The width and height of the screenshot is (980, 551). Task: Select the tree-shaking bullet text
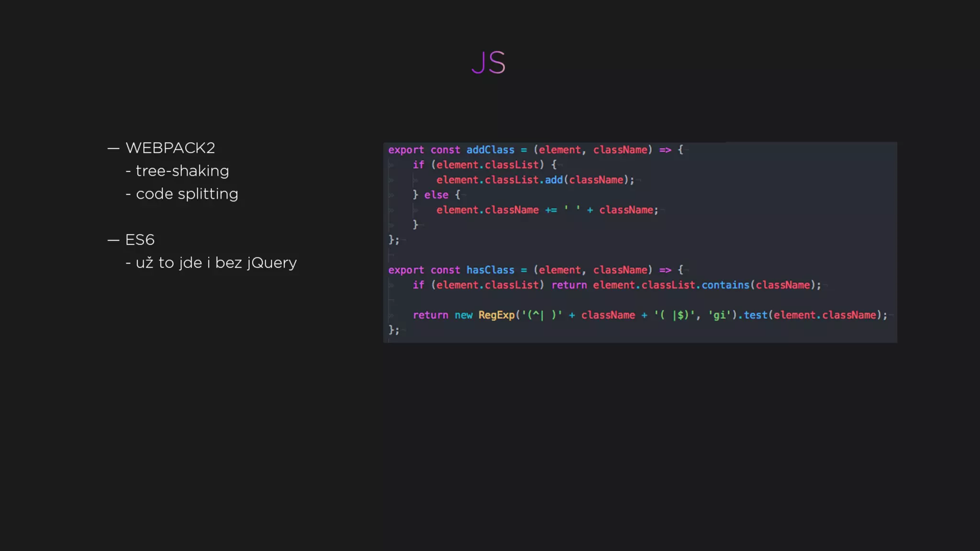click(182, 171)
